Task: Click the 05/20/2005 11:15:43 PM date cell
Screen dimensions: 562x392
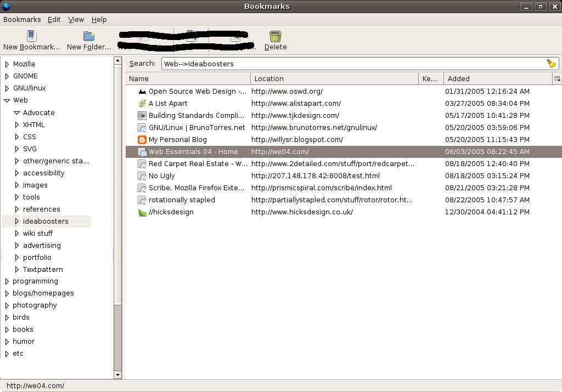Action: click(487, 140)
